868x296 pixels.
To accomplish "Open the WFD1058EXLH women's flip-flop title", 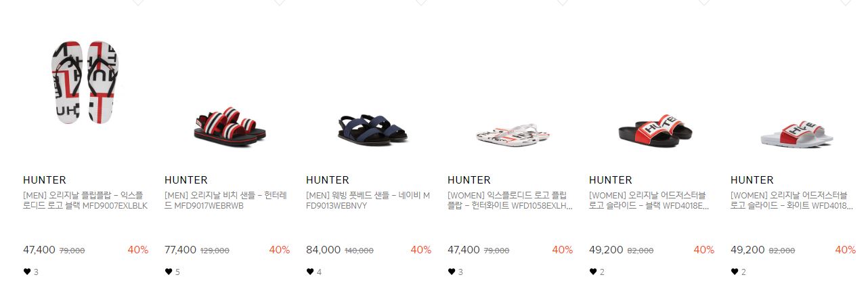I will tap(510, 200).
